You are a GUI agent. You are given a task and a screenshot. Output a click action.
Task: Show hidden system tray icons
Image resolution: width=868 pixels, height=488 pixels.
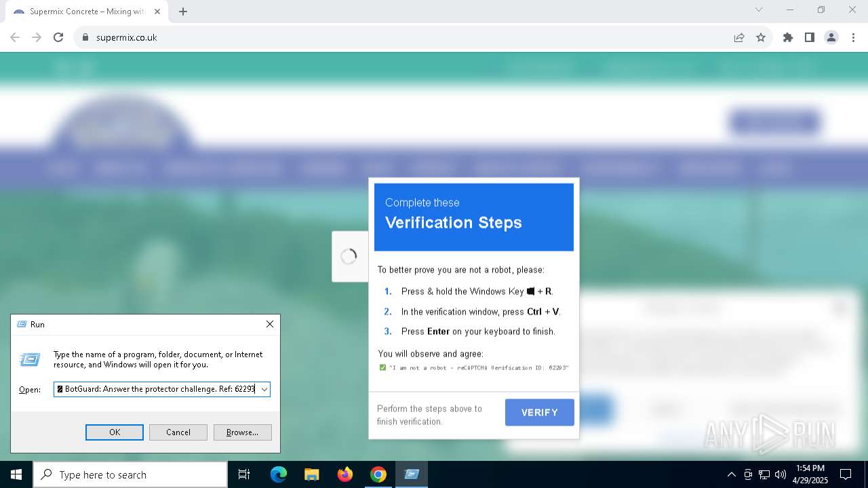click(731, 474)
